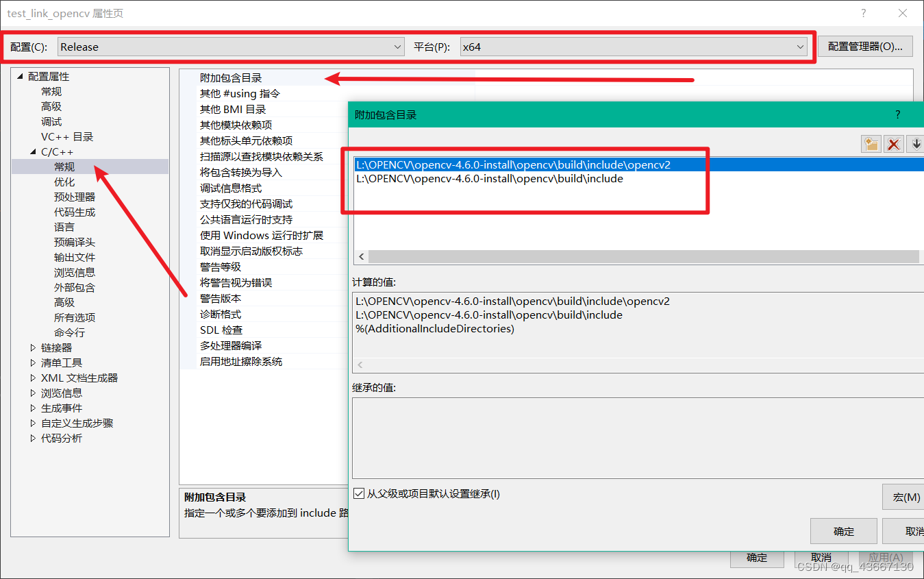
Task: Expand the 清单工具 tree node
Action: (x=34, y=362)
